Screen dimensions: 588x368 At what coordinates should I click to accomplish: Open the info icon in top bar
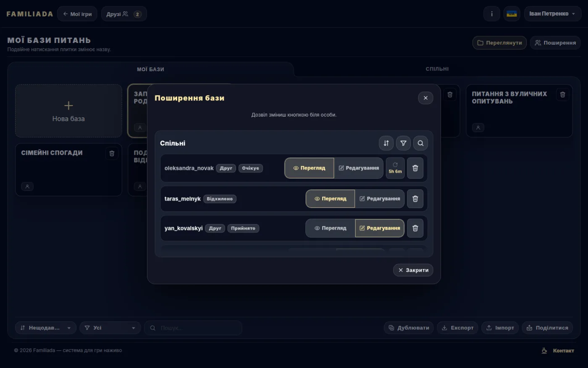click(492, 14)
